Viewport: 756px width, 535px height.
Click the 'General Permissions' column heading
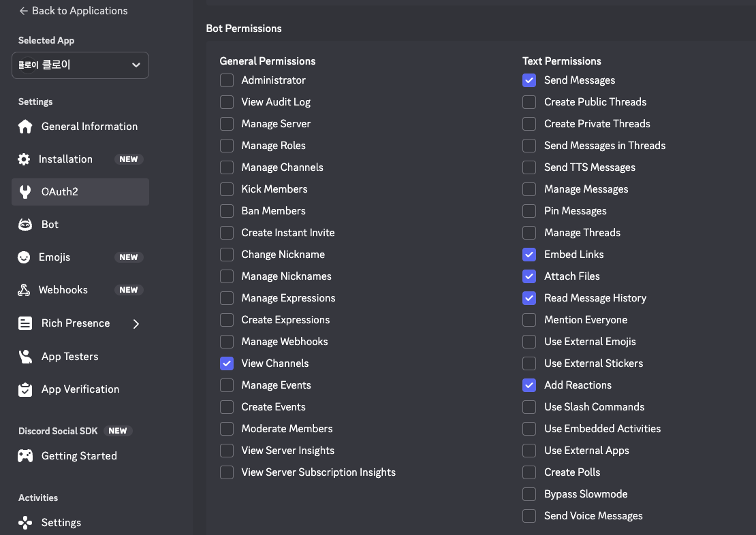pos(268,61)
